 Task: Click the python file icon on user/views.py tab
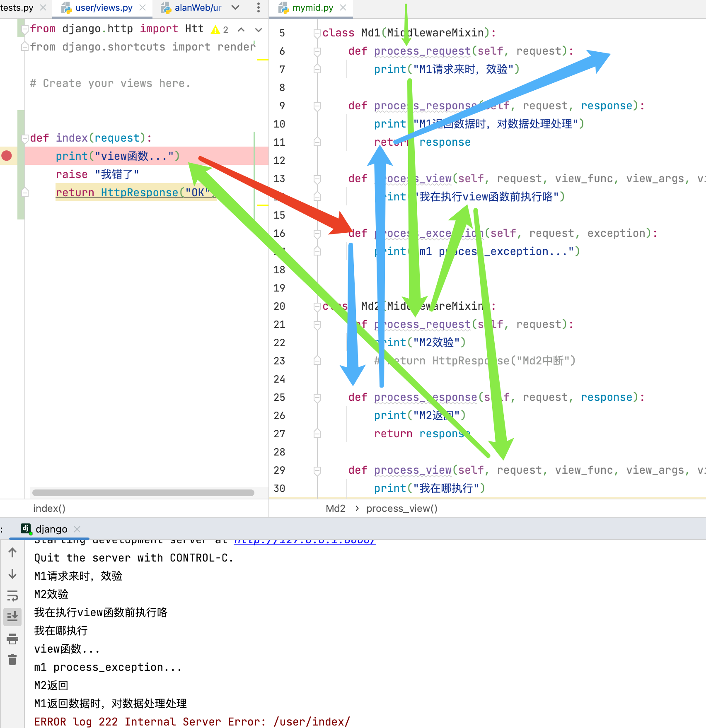click(x=66, y=8)
